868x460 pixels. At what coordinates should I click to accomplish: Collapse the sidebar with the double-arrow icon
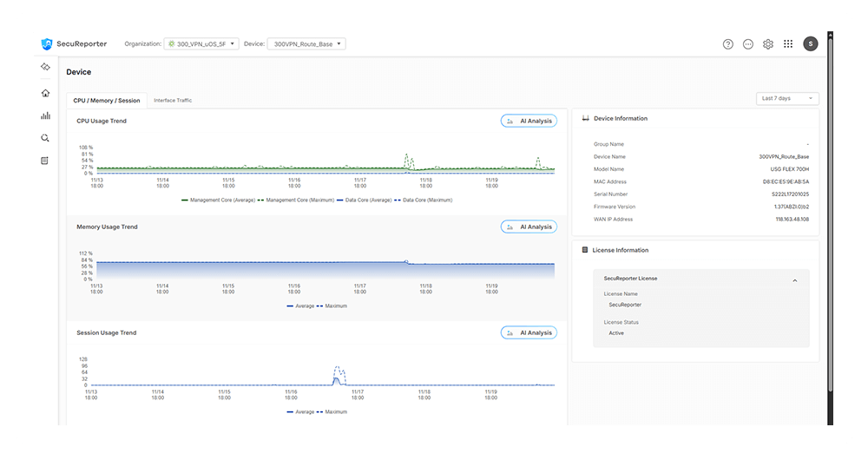coord(45,67)
